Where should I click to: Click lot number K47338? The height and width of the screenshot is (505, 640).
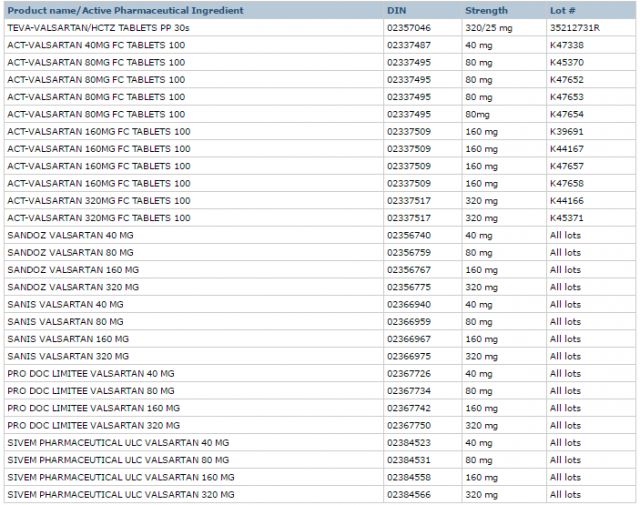click(x=567, y=45)
